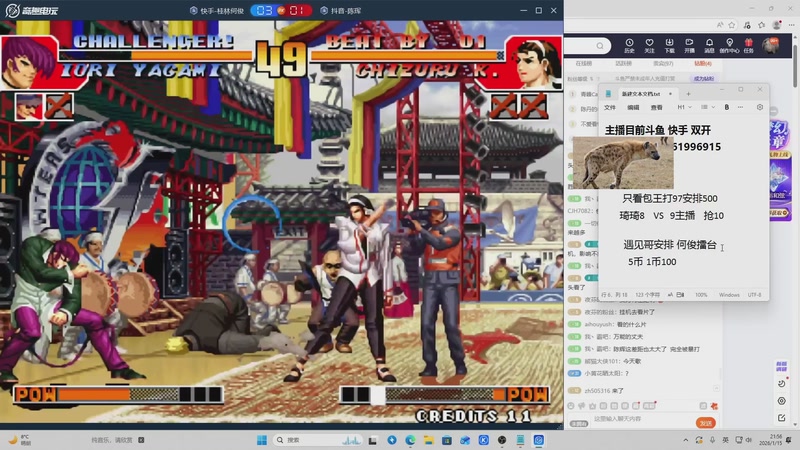Close the 新建文本文档.txt Notepad tab
Screen dimensions: 800x450
[670, 94]
